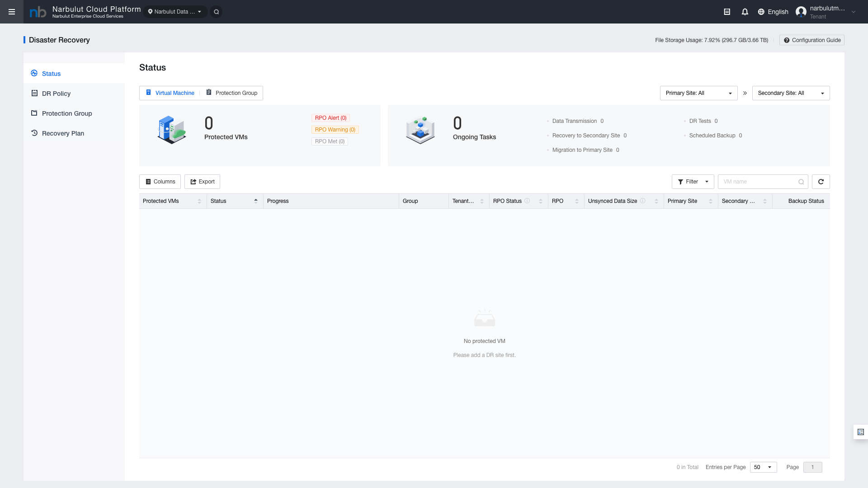
Task: Open the floating side panel icon
Action: click(861, 432)
